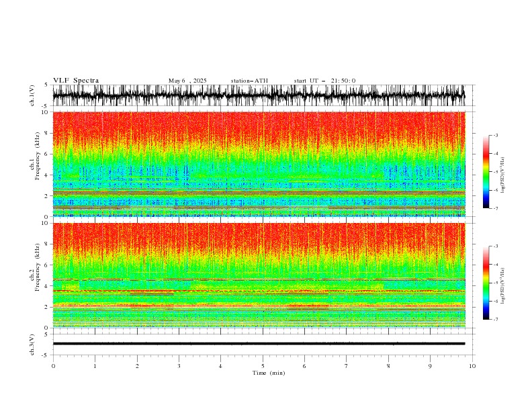The width and height of the screenshot is (532, 411).
Task: Click the 'station=ATH' label
Action: click(x=249, y=81)
